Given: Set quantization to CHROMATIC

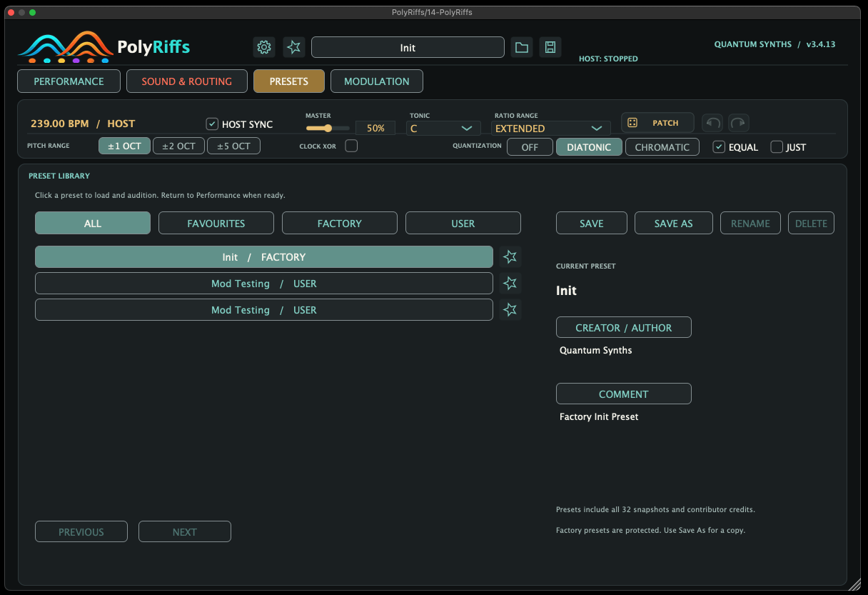Looking at the screenshot, I should pos(662,147).
